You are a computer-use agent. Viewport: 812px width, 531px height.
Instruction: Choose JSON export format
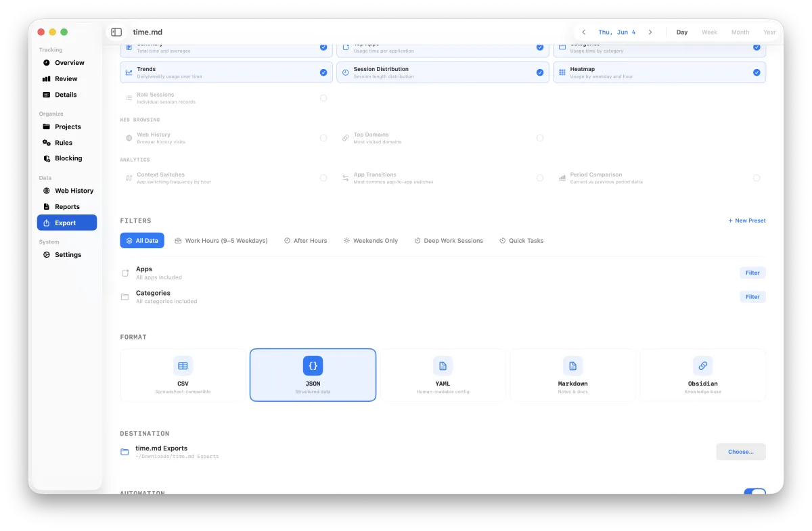click(x=313, y=375)
